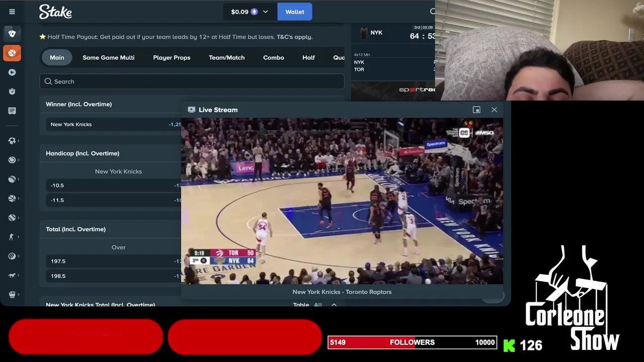Switch to the Half tab
The image size is (644, 362).
click(308, 57)
